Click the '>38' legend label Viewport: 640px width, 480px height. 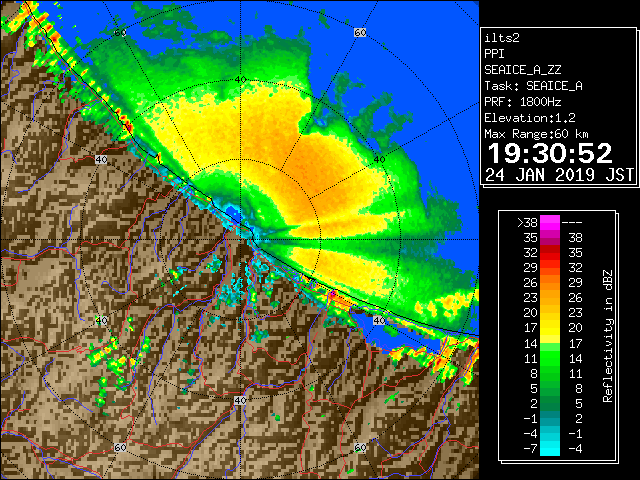[x=527, y=223]
